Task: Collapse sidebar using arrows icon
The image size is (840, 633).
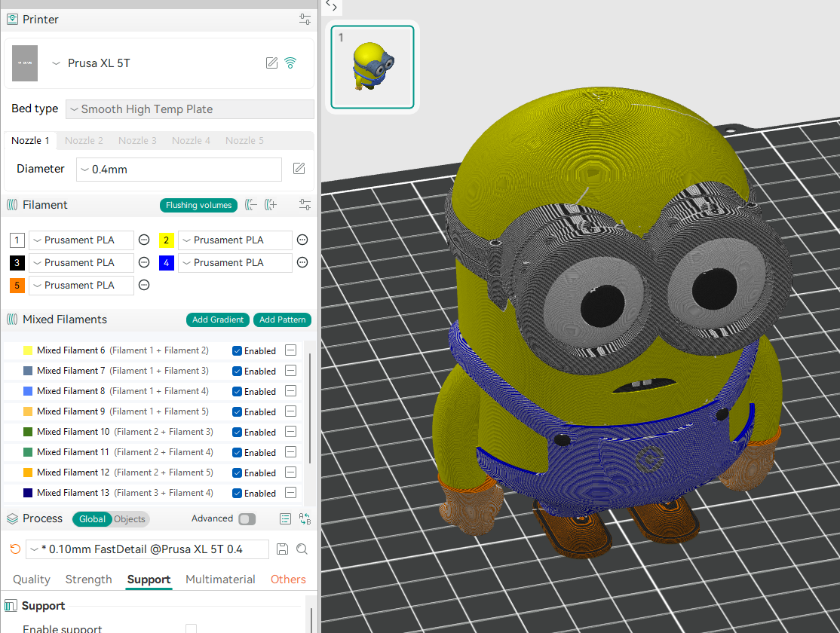Action: (332, 7)
